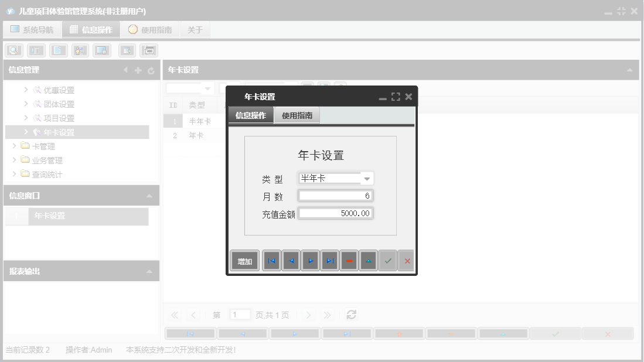The width and height of the screenshot is (644, 362).
Task: Click the green checkmark to confirm changes
Action: (x=387, y=261)
